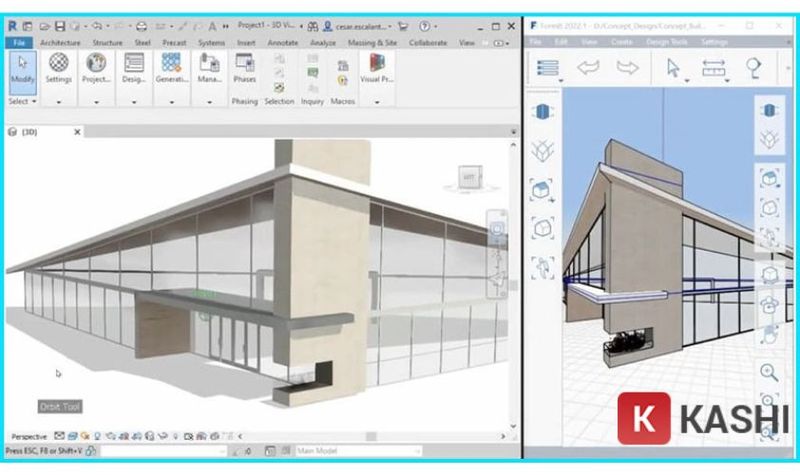800x475 pixels.
Task: Expand the Settings panel dropdown arrow
Action: point(59,102)
